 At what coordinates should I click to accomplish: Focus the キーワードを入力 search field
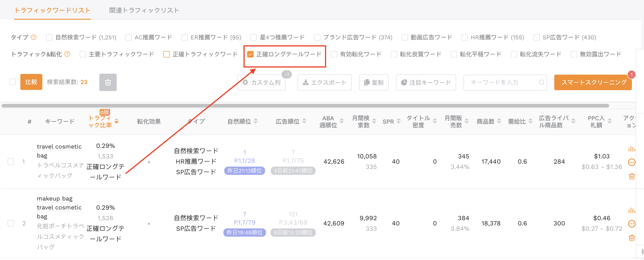point(505,82)
